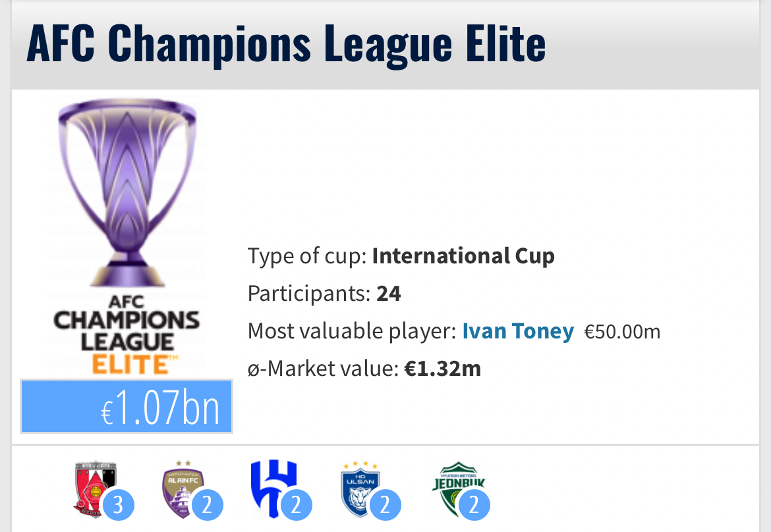Viewport: 771px width, 532px height.
Task: Click the Ulsan HD club crest
Action: 360,487
